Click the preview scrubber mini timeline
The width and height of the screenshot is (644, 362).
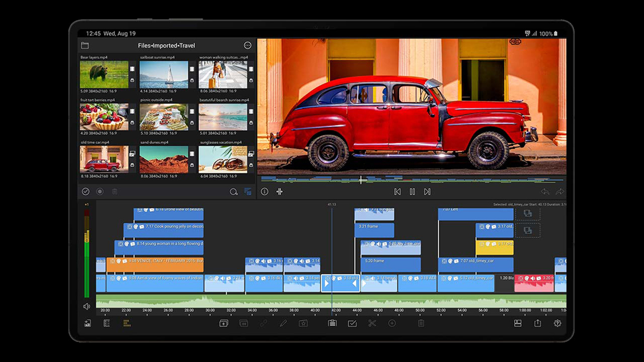(413, 179)
